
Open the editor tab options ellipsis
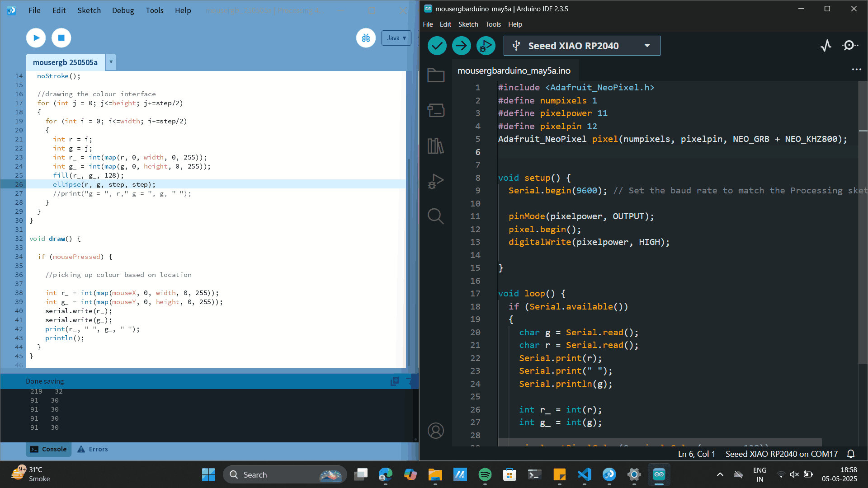[x=857, y=70]
